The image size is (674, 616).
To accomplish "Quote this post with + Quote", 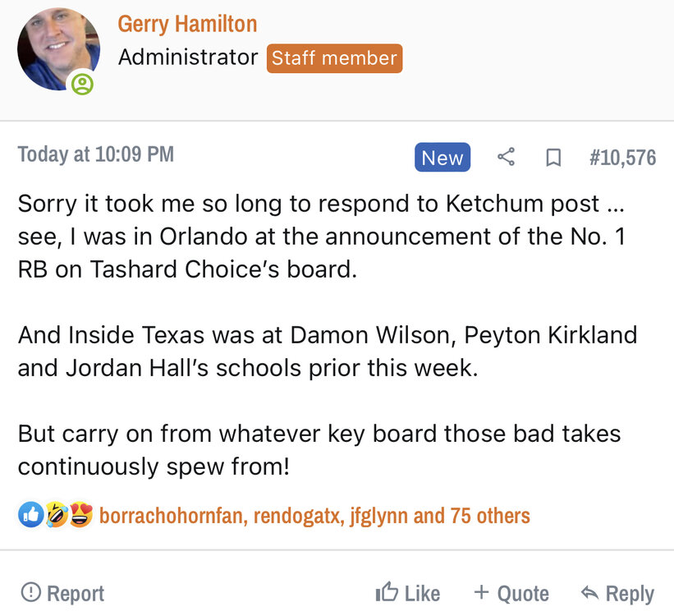I will 511,593.
